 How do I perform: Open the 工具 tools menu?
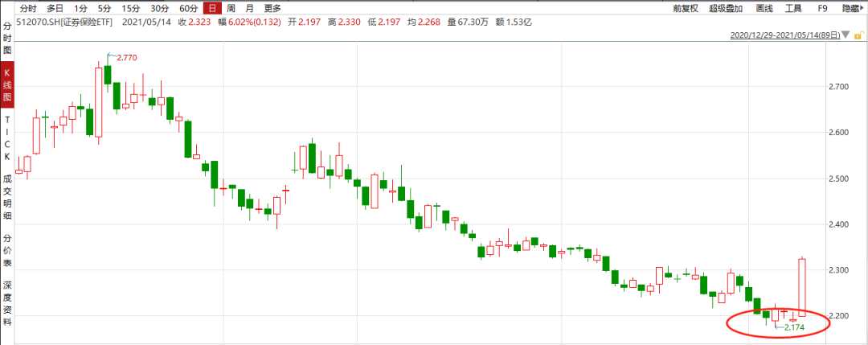(x=794, y=8)
